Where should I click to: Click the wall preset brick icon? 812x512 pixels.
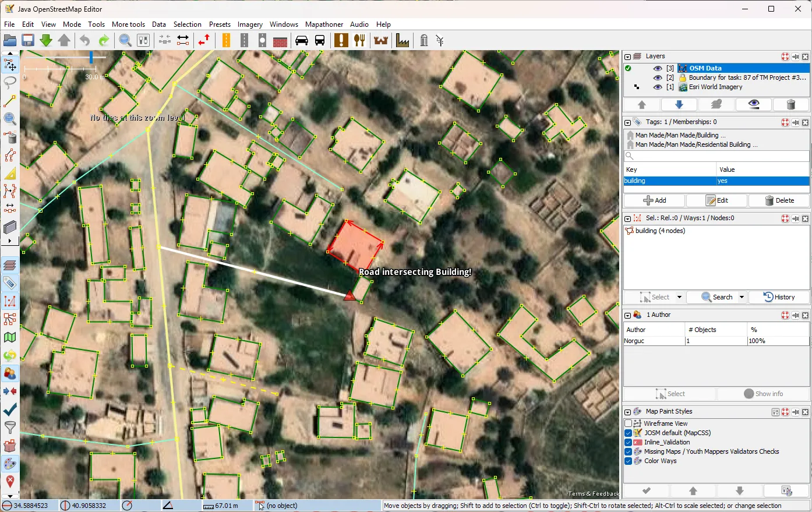coord(280,41)
